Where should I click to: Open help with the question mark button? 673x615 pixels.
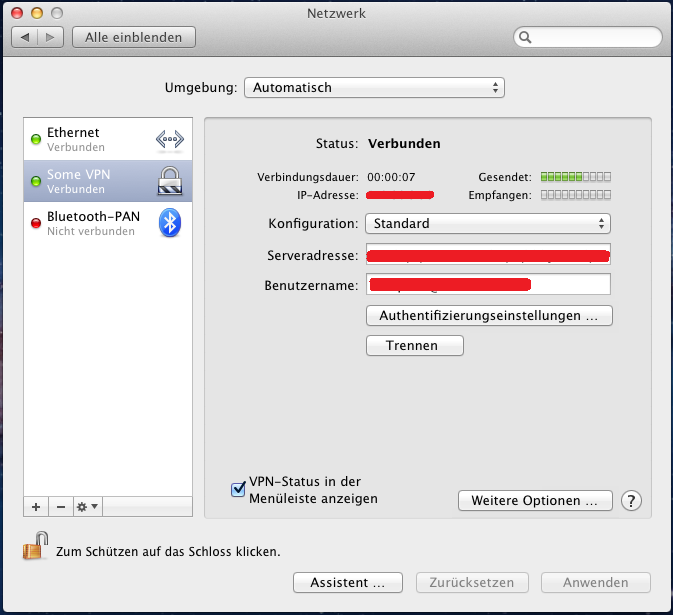click(x=631, y=500)
